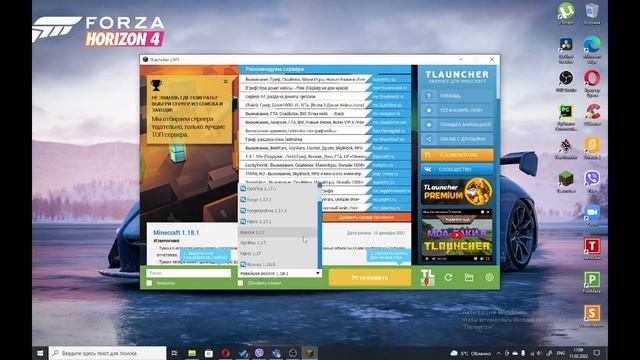Open the Minecraft grass block desktop shortcut
This screenshot has height=360, width=640.
coord(566,182)
